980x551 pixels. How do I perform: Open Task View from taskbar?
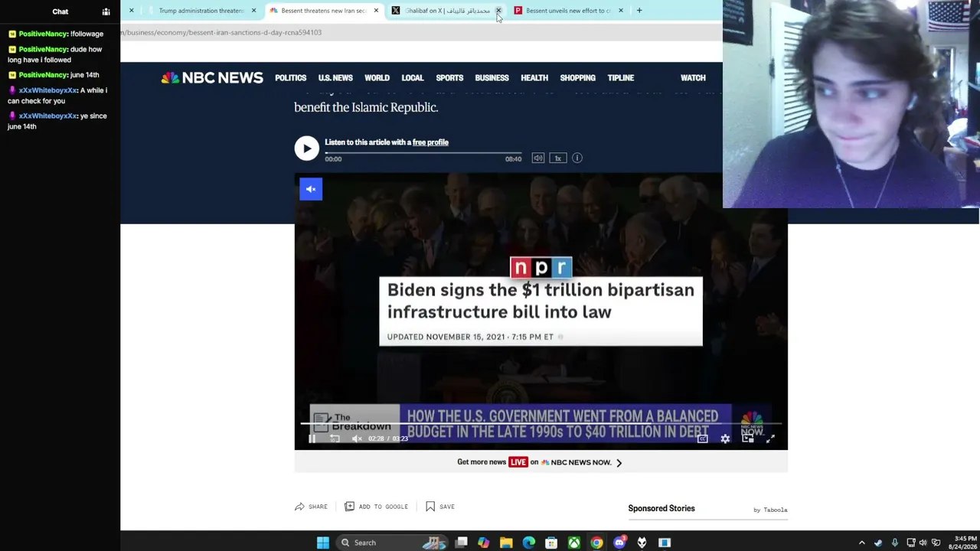point(462,543)
